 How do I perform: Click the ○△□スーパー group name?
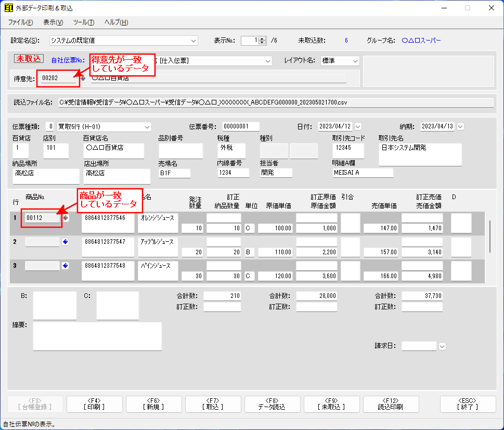tap(421, 41)
